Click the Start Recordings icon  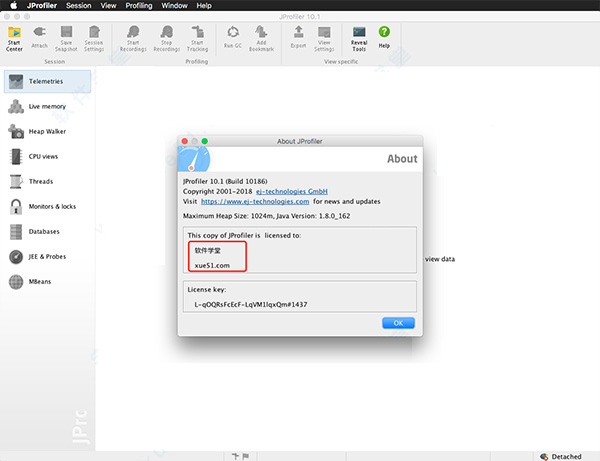(x=133, y=39)
